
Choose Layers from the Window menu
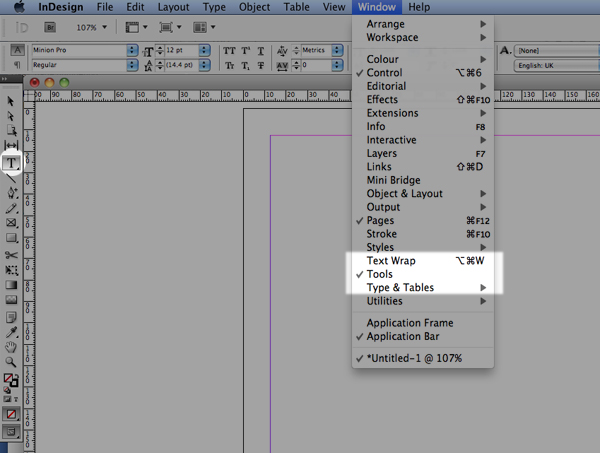423,153
